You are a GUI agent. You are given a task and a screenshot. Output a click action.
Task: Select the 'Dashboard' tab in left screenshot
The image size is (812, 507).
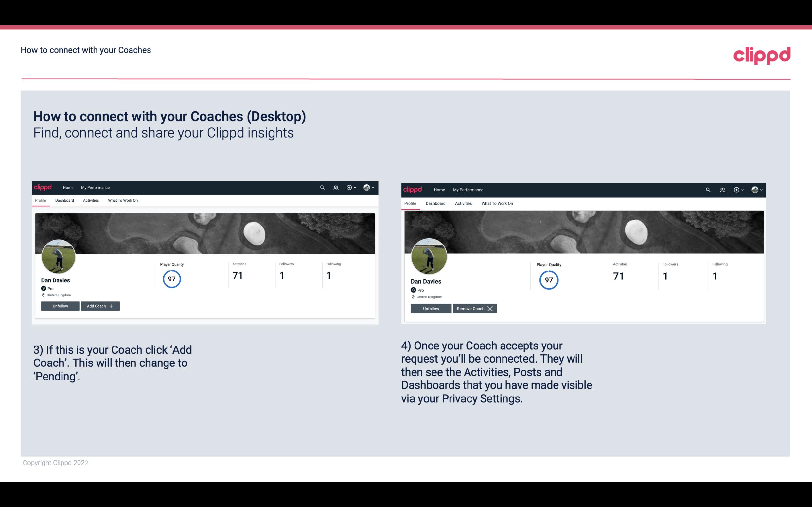(x=64, y=200)
